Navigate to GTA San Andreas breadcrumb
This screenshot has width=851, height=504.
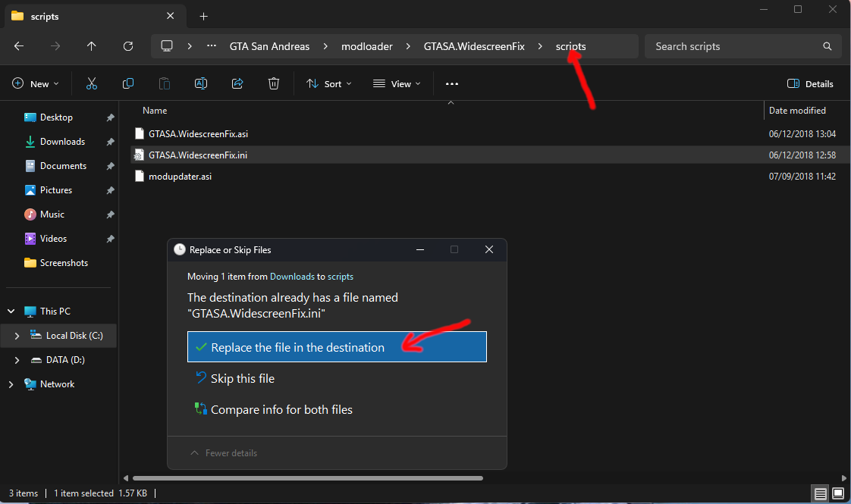[x=269, y=47]
